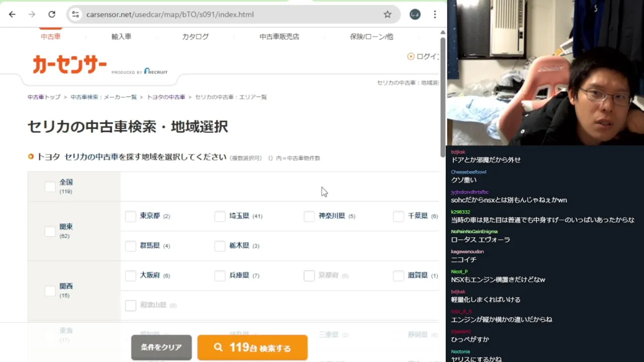The width and height of the screenshot is (644, 362).
Task: Click chat username Cheesebeefbowl
Action: coord(468,172)
